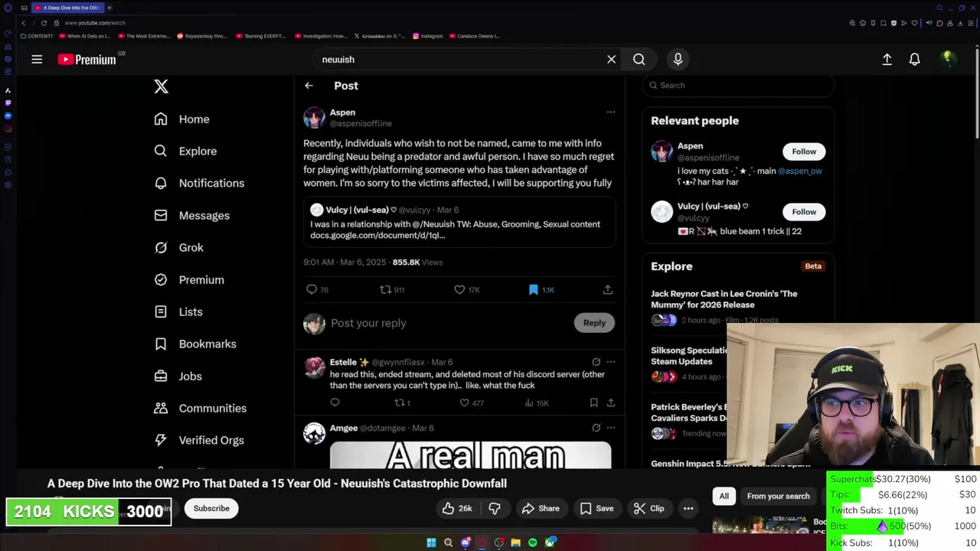Screen dimensions: 980x551
Task: Select the All filter chip
Action: click(x=724, y=496)
